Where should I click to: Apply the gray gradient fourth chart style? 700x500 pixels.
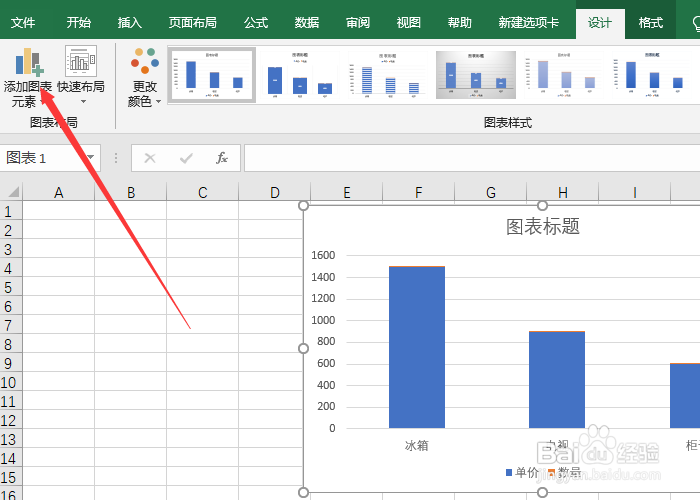(475, 75)
